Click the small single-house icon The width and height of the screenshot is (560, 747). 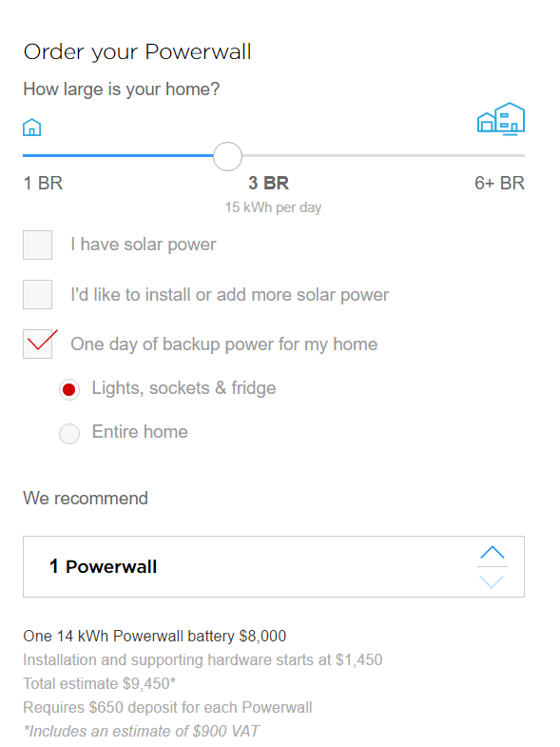(32, 128)
